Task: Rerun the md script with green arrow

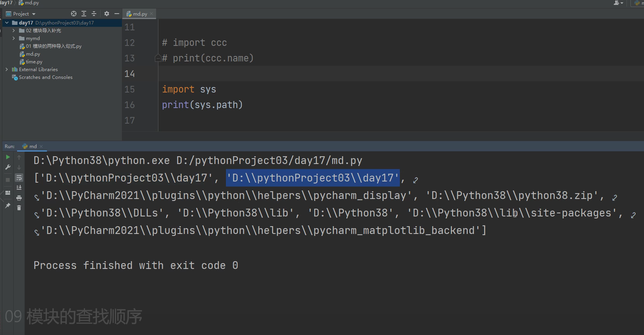Action: (x=8, y=157)
